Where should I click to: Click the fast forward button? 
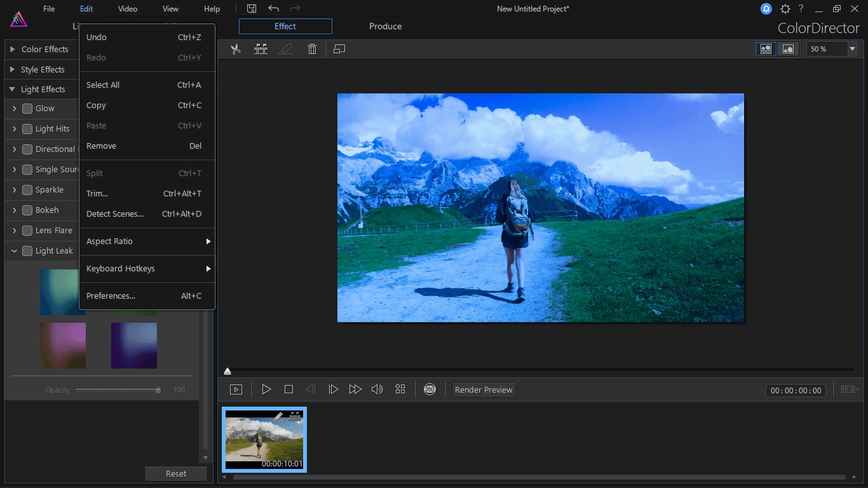(355, 390)
